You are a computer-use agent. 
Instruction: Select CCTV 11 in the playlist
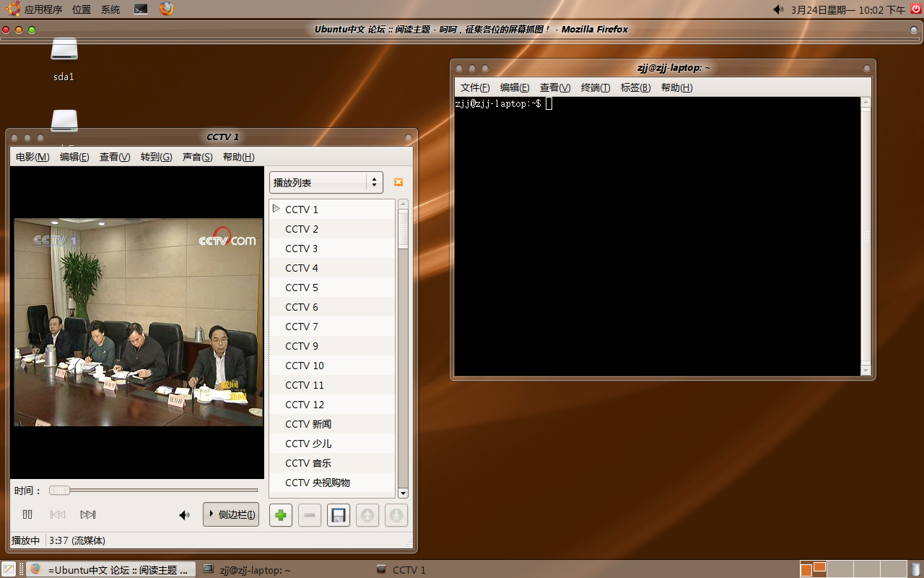coord(332,385)
